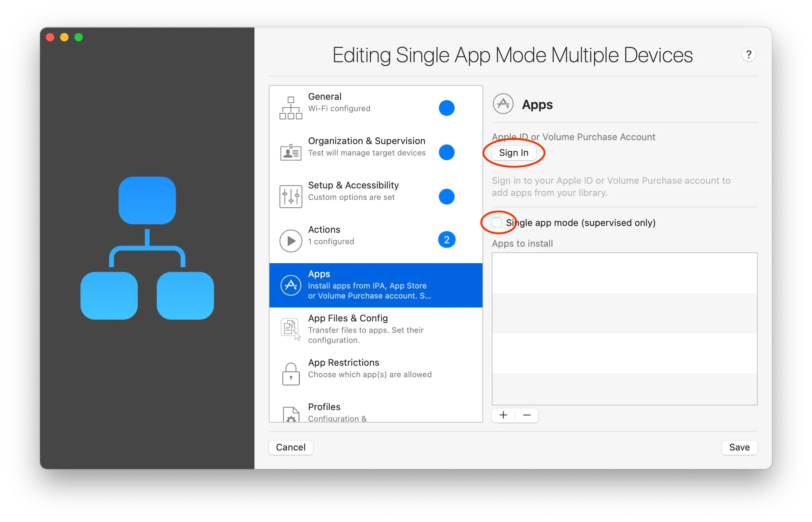Add an app using the plus button
Screen dimensions: 812x522
pyautogui.click(x=503, y=415)
